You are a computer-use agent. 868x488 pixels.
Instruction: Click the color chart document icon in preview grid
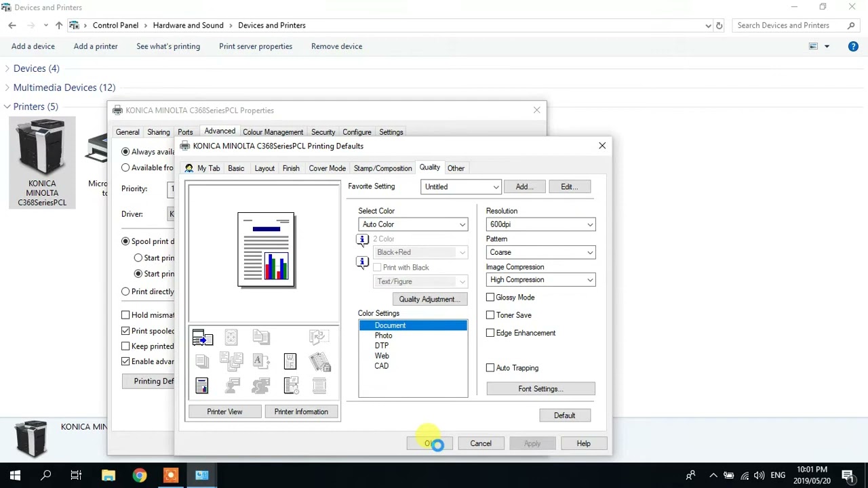(x=201, y=386)
